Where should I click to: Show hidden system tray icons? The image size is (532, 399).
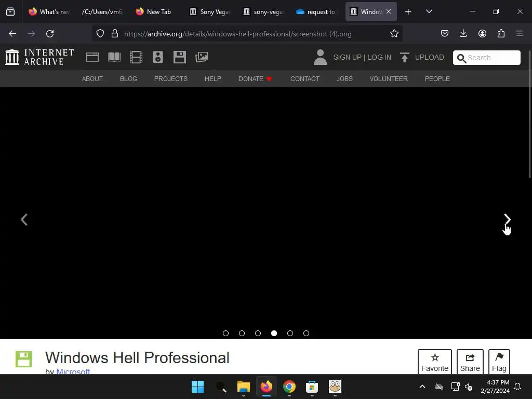[422, 387]
